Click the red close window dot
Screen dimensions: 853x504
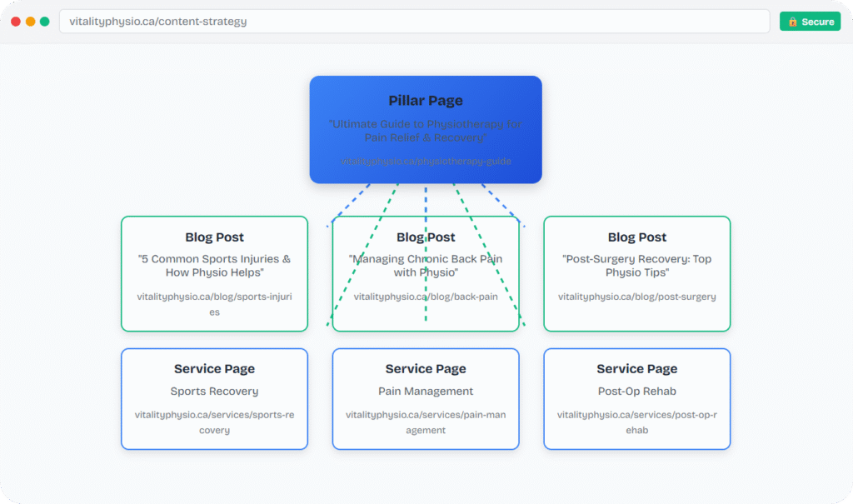(16, 21)
